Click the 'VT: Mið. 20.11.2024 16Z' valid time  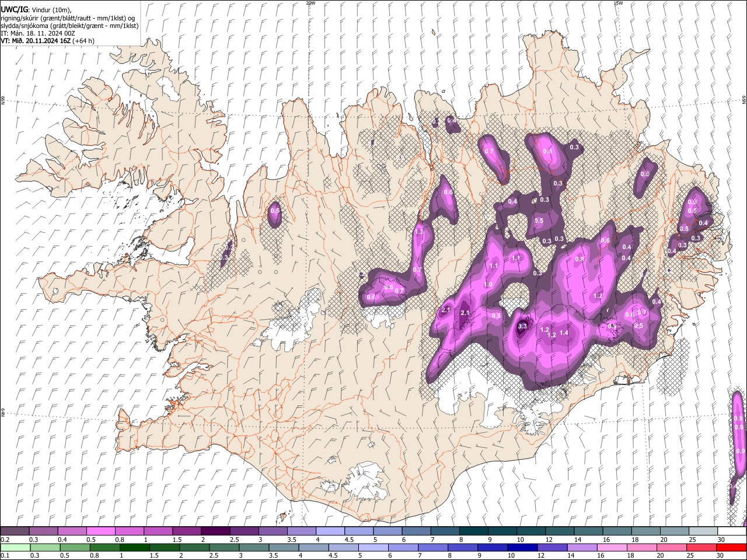pos(36,41)
